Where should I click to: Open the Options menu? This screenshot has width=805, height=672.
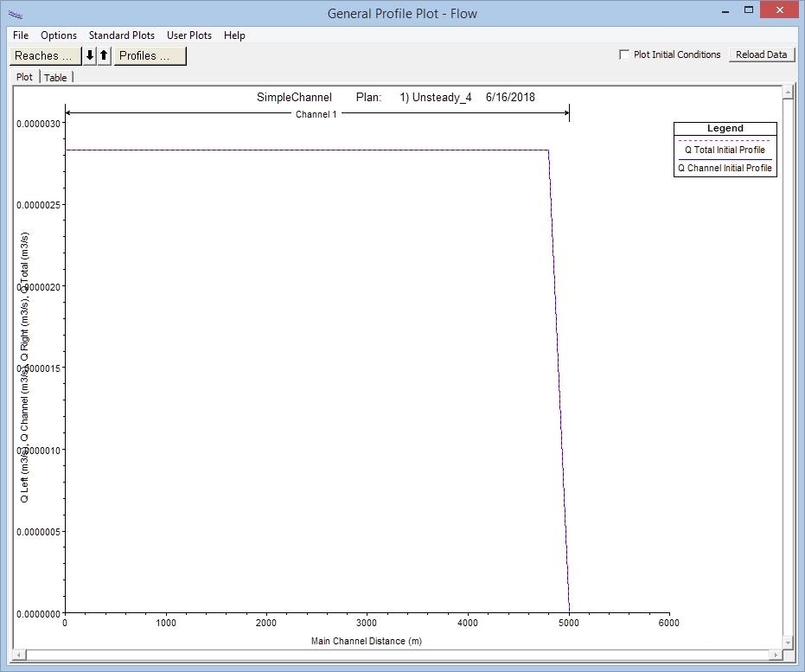pyautogui.click(x=59, y=35)
